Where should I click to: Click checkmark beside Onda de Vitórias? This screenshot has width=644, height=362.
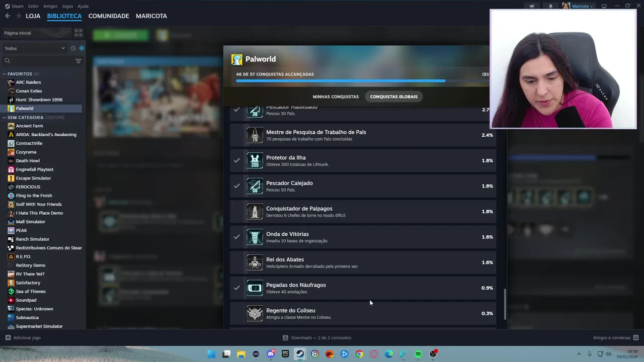(x=236, y=237)
